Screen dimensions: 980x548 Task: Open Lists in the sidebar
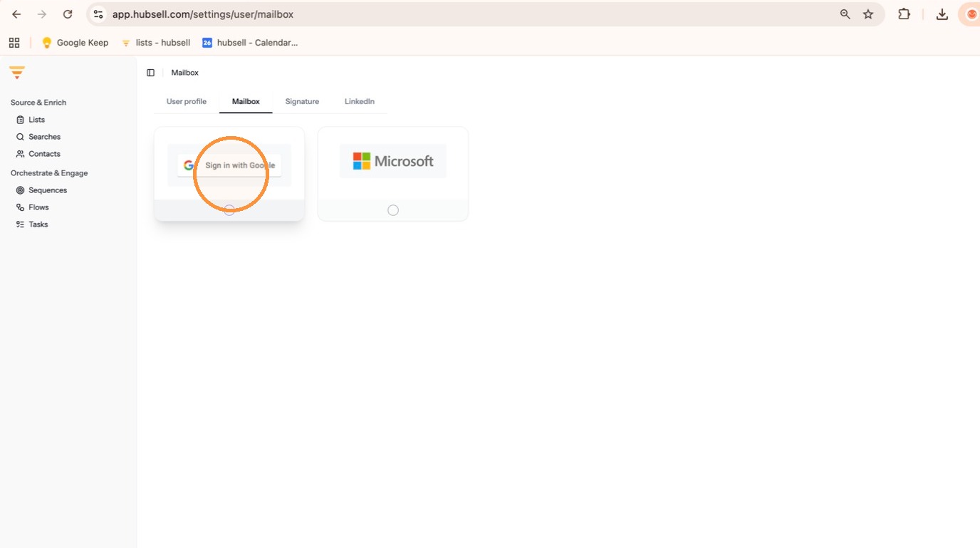31,120
